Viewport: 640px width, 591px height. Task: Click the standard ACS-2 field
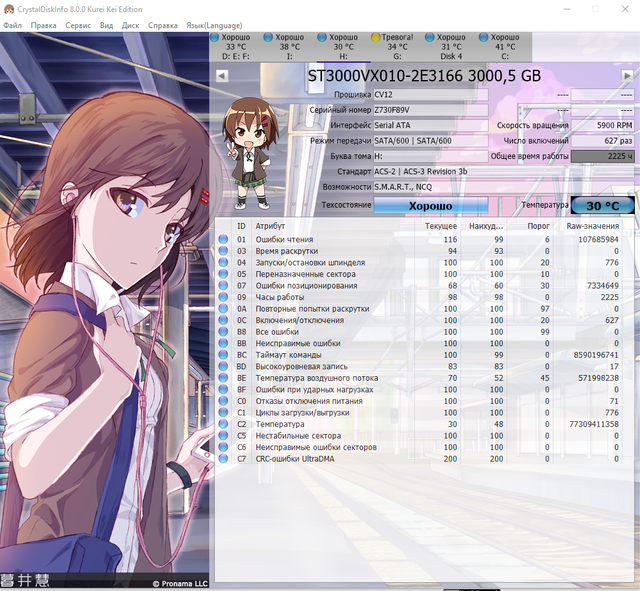[x=504, y=171]
